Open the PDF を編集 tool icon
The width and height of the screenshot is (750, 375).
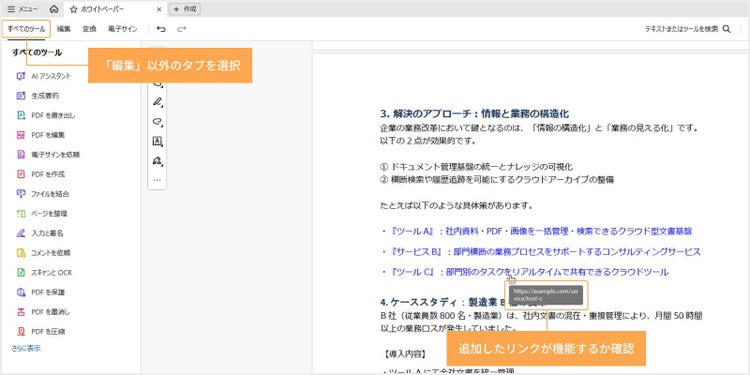tap(21, 135)
